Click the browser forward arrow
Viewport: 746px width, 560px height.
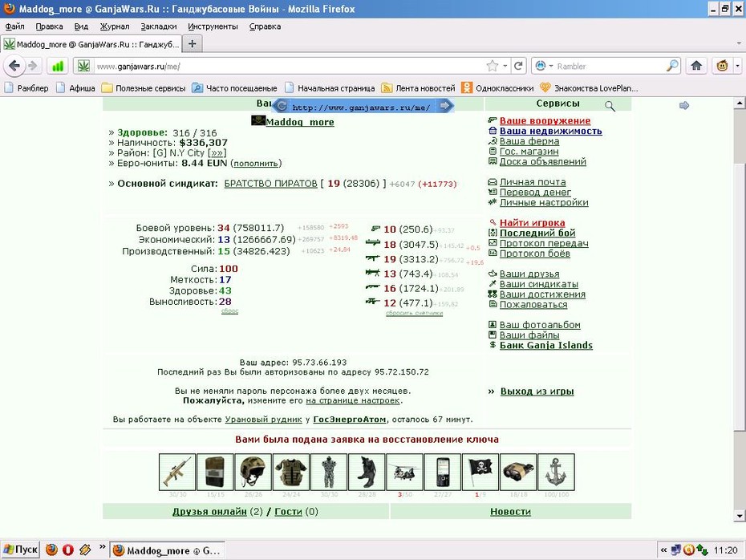click(33, 66)
